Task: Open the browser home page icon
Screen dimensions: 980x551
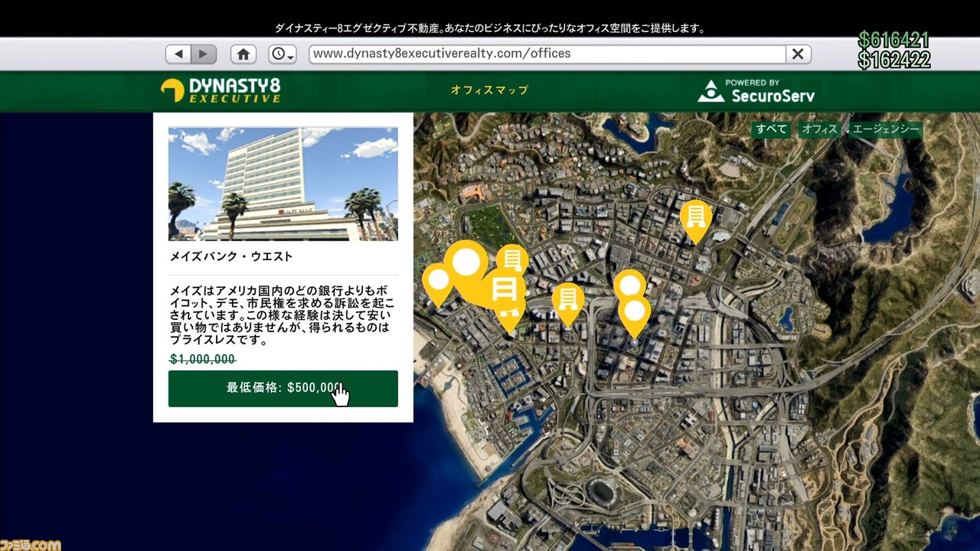Action: 243,54
